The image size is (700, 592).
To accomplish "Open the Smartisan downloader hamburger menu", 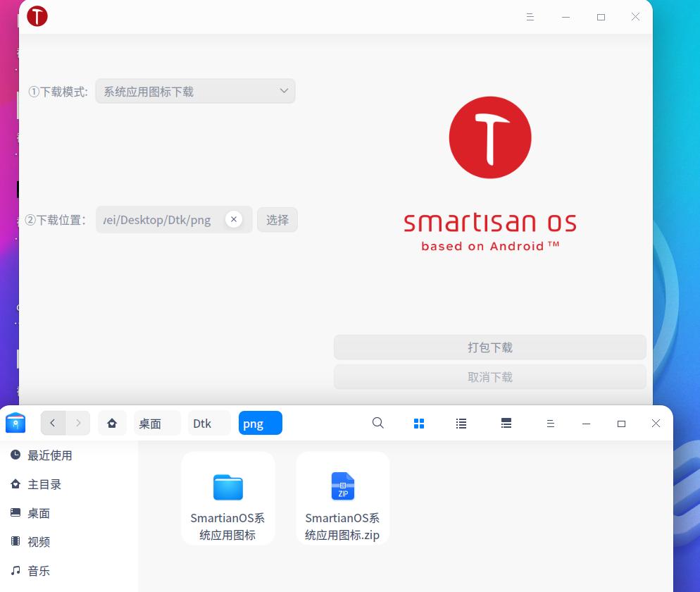I will coord(530,17).
